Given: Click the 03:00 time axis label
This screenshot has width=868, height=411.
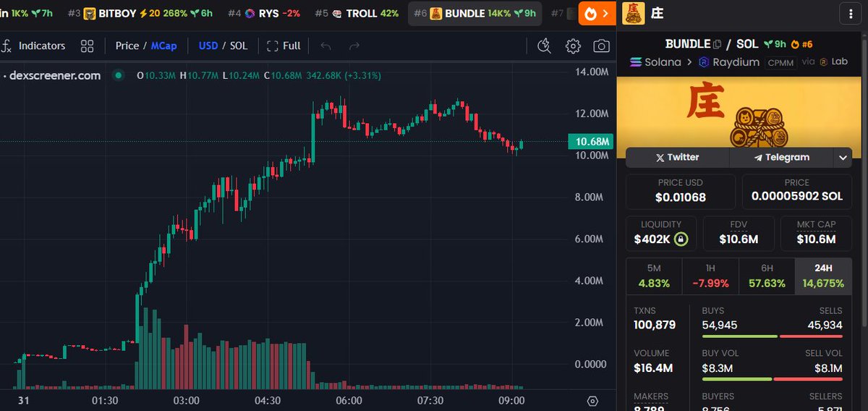Looking at the screenshot, I should pos(187,401).
